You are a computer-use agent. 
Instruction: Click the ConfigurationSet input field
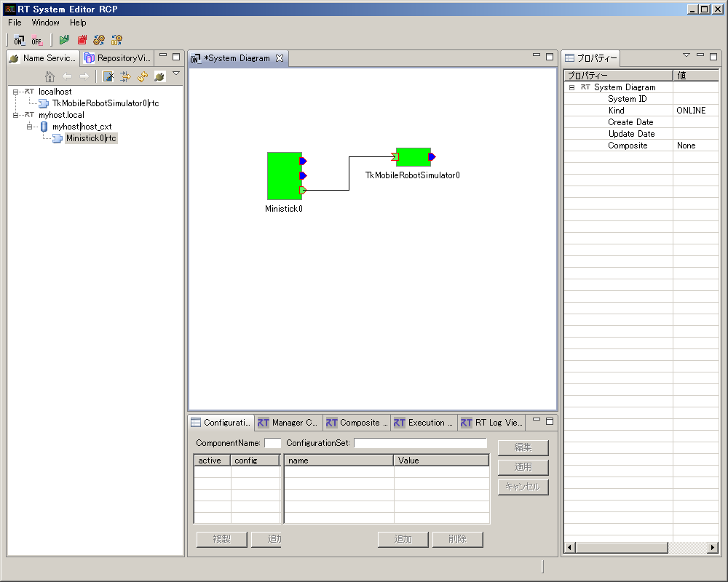420,443
